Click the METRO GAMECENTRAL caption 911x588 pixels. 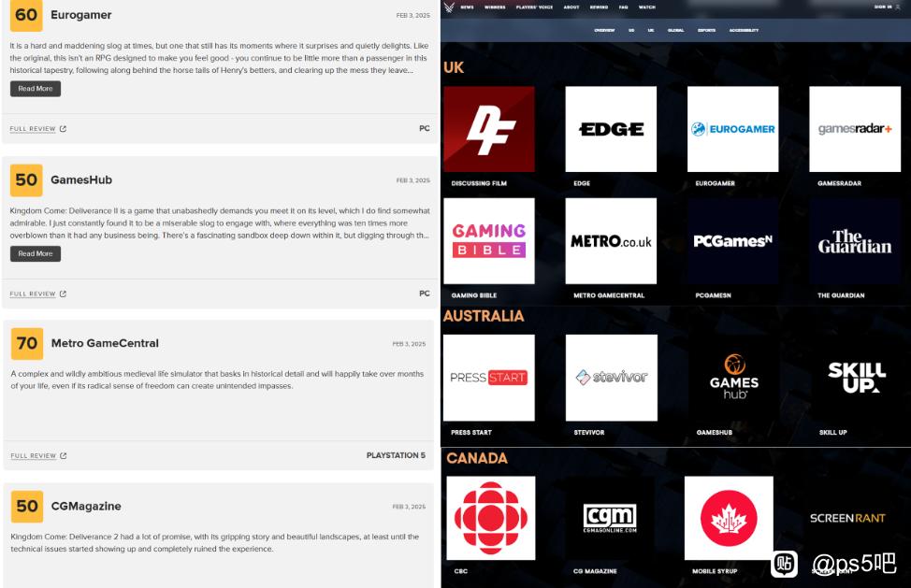(x=609, y=295)
